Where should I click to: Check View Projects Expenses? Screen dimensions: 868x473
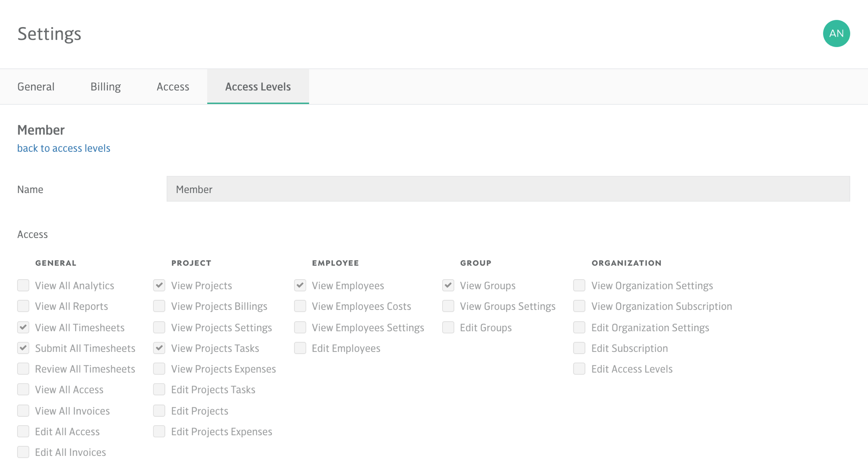click(159, 369)
